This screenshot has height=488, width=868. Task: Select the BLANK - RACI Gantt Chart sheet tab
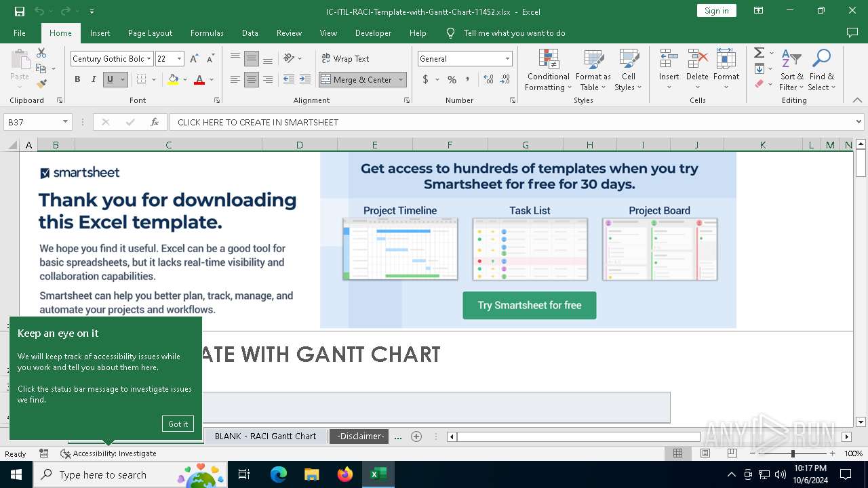pyautogui.click(x=265, y=436)
